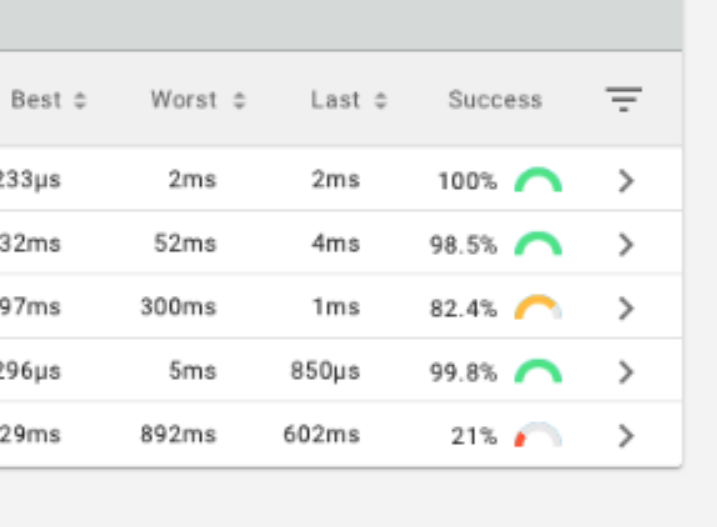The width and height of the screenshot is (717, 527).
Task: Click the orange gauge next to 82.4%
Action: (x=538, y=307)
